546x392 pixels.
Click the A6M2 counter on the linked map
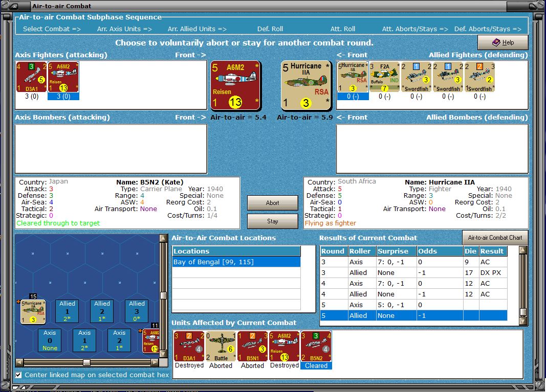pos(151,341)
